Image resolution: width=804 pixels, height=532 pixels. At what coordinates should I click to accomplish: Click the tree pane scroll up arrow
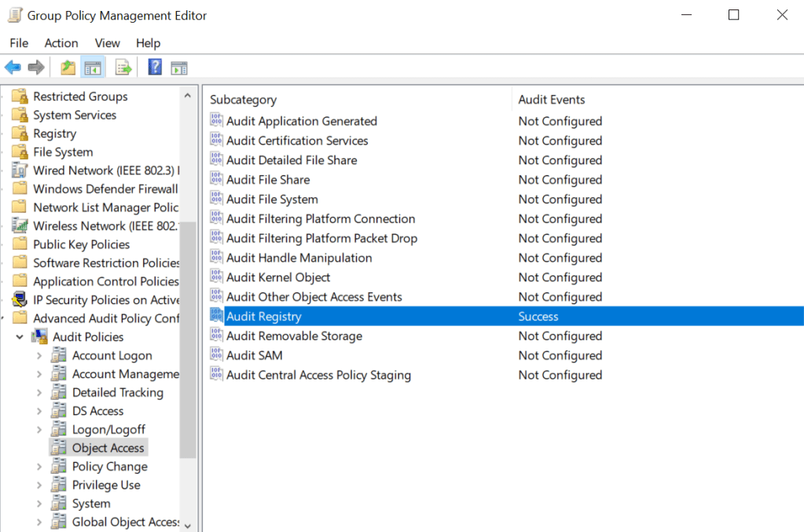(x=187, y=96)
